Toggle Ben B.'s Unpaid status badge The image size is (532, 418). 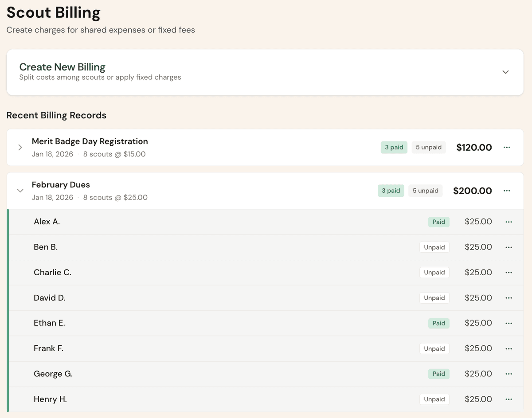[434, 247]
